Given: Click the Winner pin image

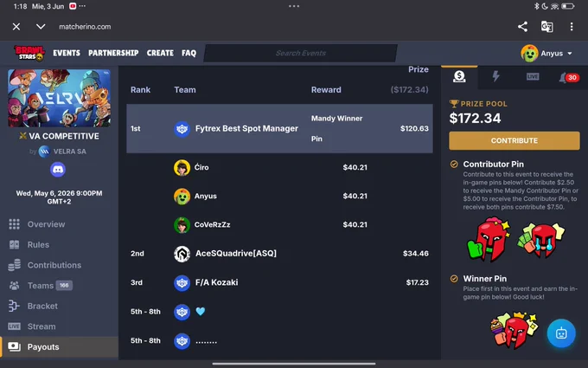Looking at the screenshot, I should tap(514, 330).
